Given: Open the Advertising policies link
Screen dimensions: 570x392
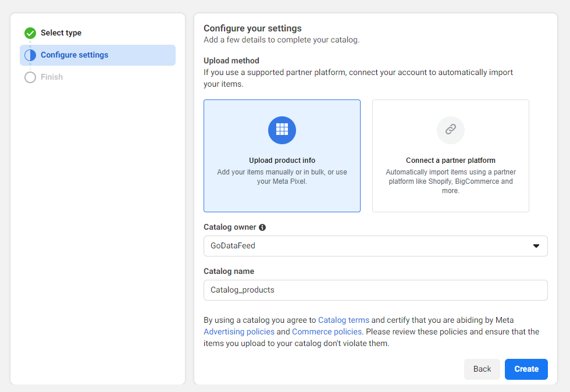Looking at the screenshot, I should (x=239, y=332).
